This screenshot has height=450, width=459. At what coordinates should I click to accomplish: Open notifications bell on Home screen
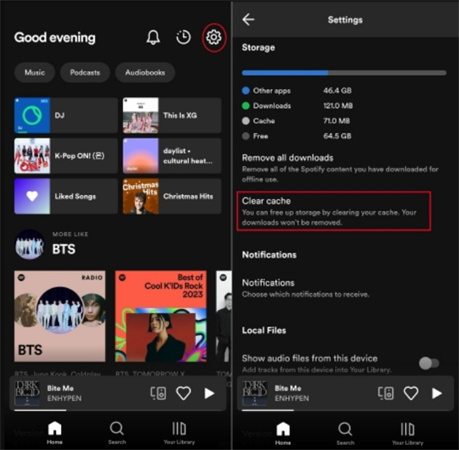tap(153, 37)
